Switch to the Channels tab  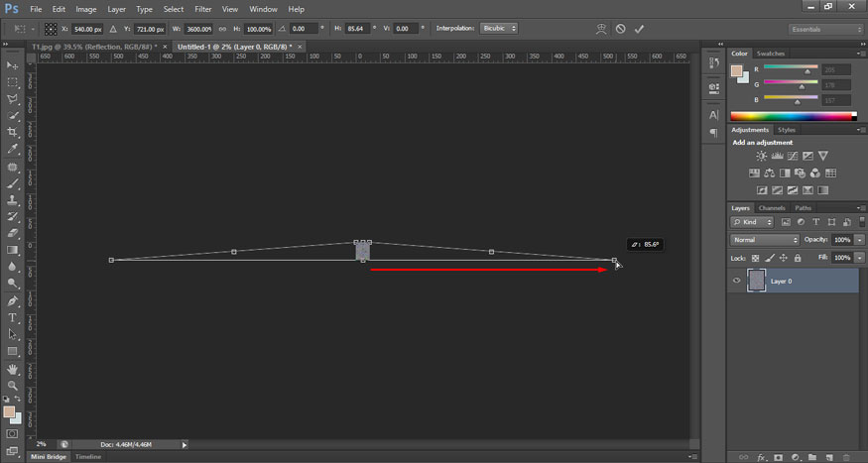click(772, 208)
